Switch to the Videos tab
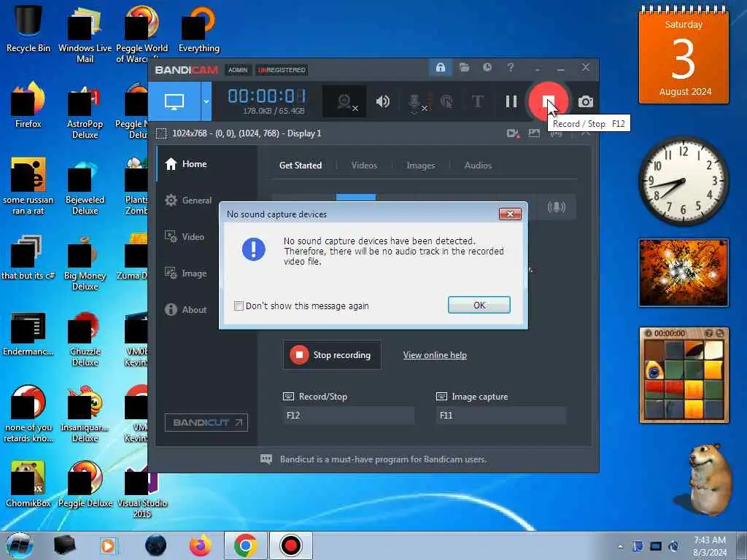 point(364,166)
